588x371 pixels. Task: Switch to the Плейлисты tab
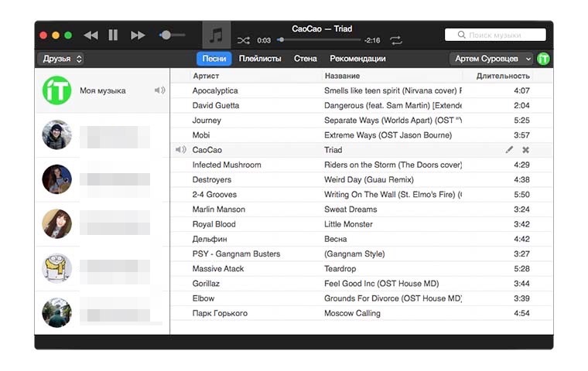coord(259,59)
